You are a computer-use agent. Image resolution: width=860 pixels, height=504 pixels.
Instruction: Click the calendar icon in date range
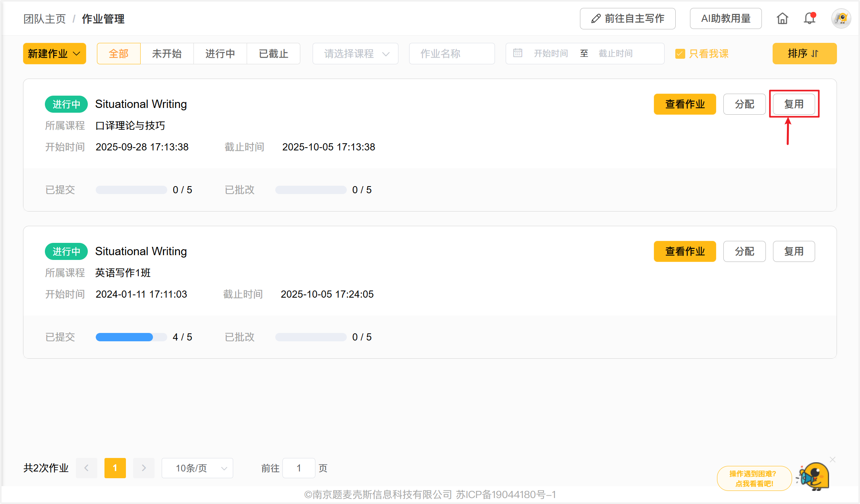tap(518, 53)
